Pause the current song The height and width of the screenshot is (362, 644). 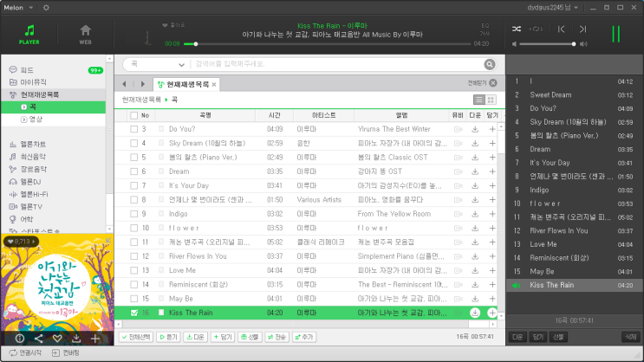click(616, 34)
